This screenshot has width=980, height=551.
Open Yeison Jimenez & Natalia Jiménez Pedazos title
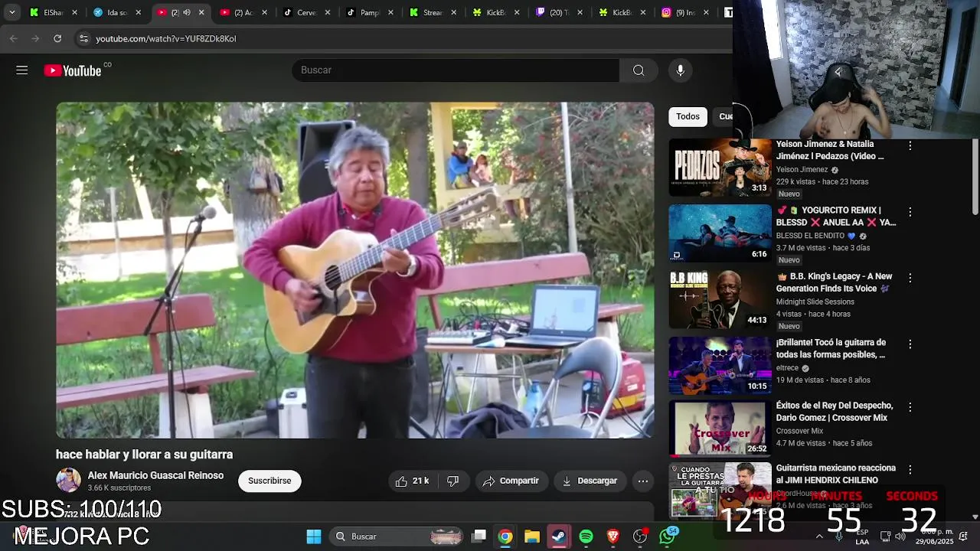(830, 150)
